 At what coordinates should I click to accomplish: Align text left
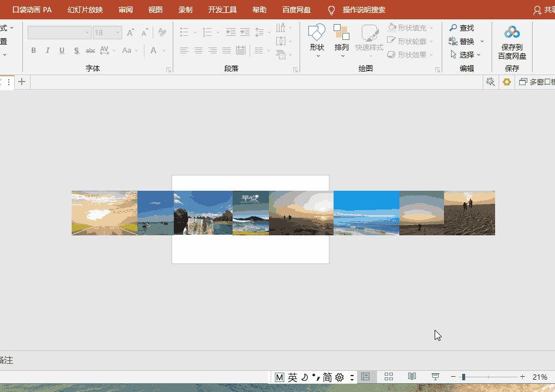(x=184, y=50)
